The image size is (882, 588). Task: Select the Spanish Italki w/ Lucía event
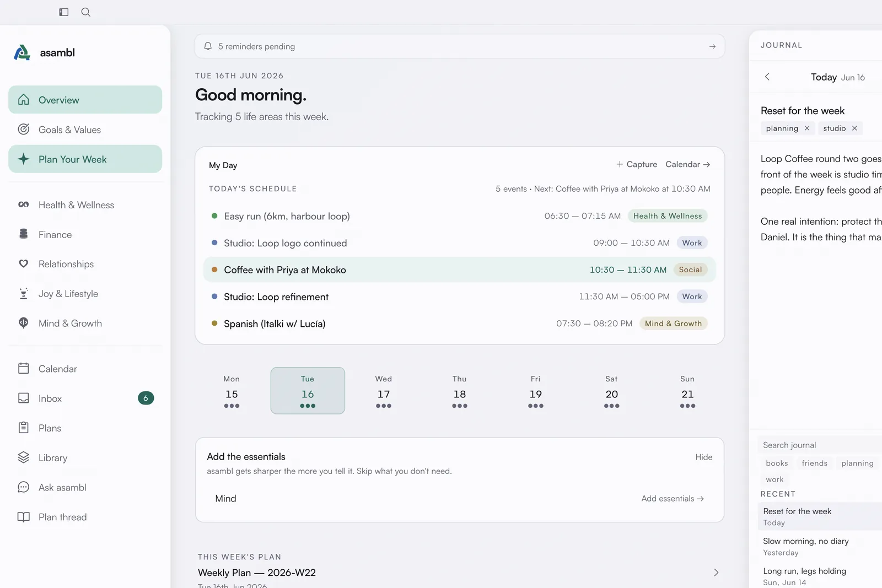pos(460,323)
